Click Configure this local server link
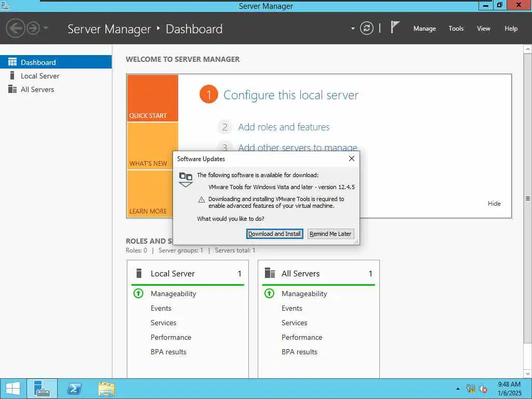 tap(291, 95)
